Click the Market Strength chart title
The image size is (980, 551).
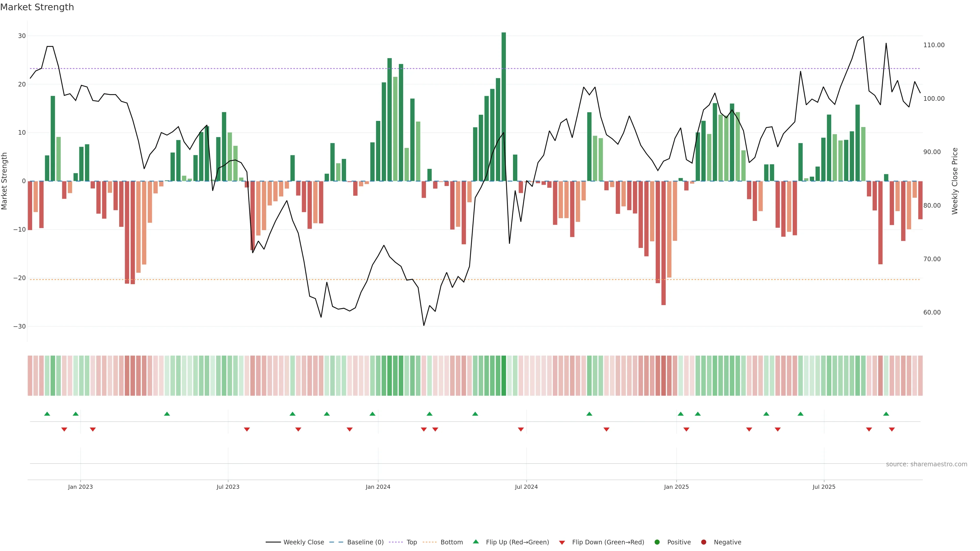[37, 7]
